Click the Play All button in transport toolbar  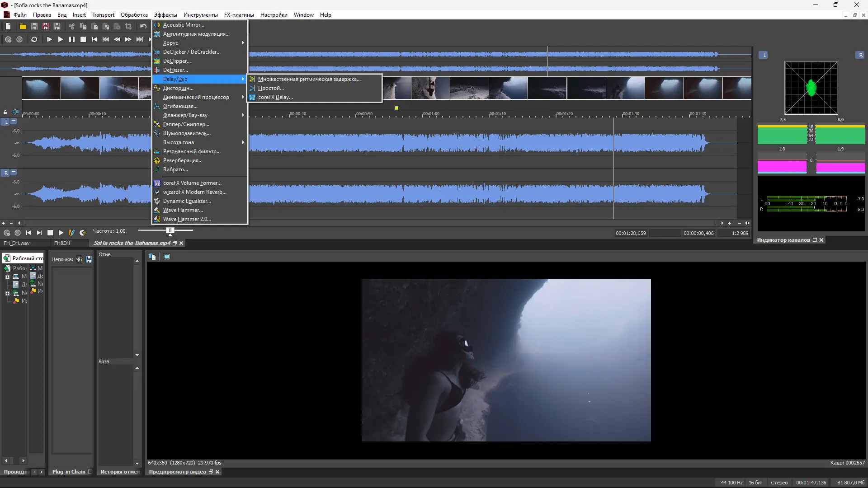tap(49, 40)
